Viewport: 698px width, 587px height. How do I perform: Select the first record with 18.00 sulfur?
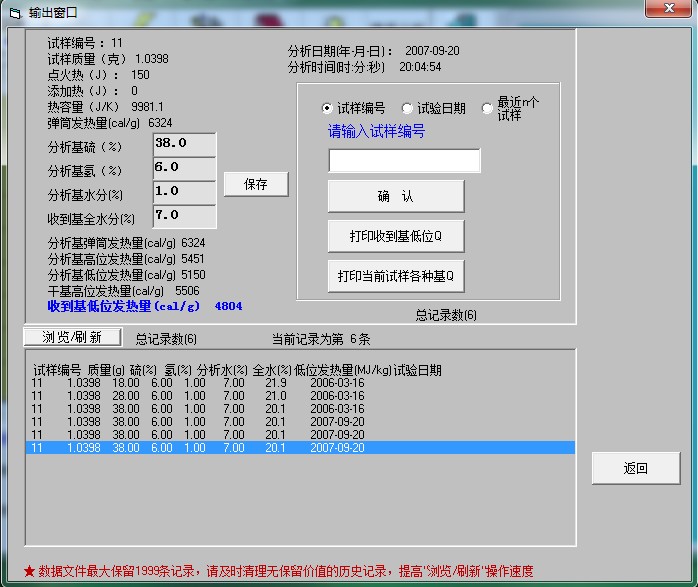[300, 383]
